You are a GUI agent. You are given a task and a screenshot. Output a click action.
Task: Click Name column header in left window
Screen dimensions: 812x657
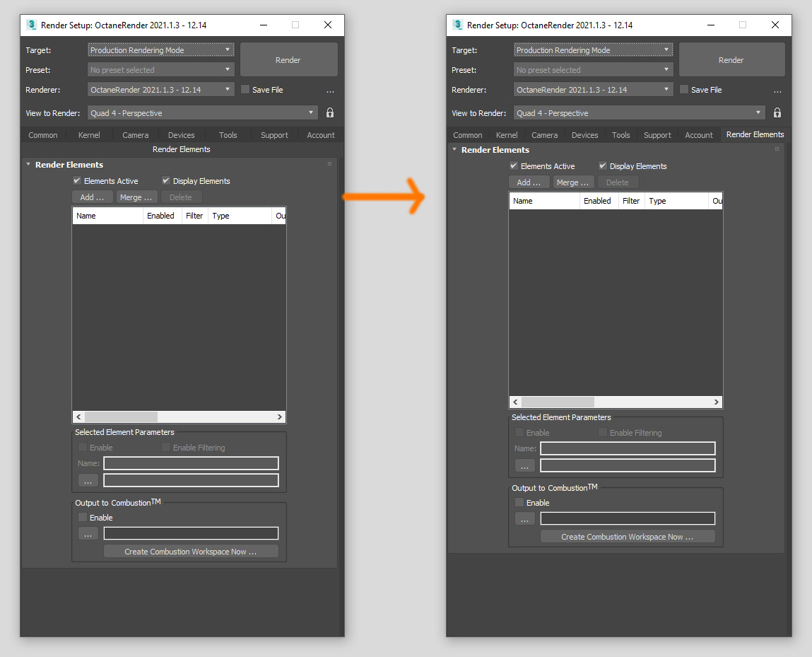click(107, 216)
